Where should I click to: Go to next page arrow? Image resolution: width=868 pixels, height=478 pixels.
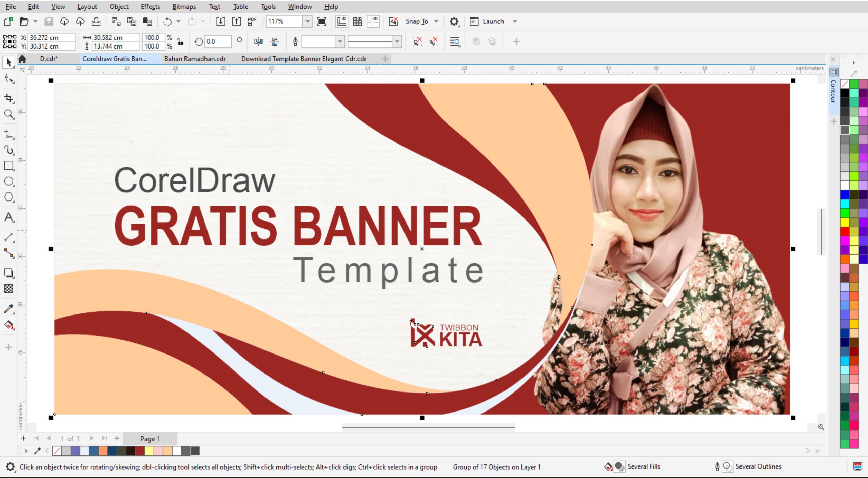(x=92, y=438)
